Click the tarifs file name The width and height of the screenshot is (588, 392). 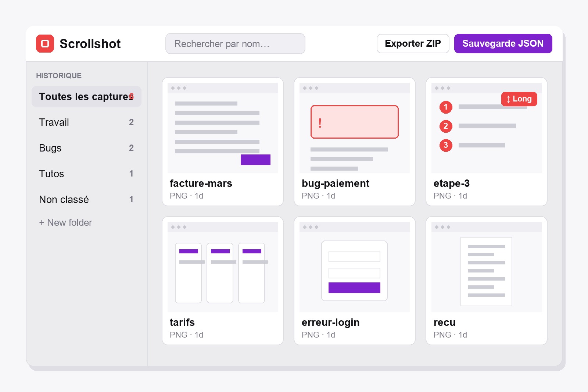182,322
